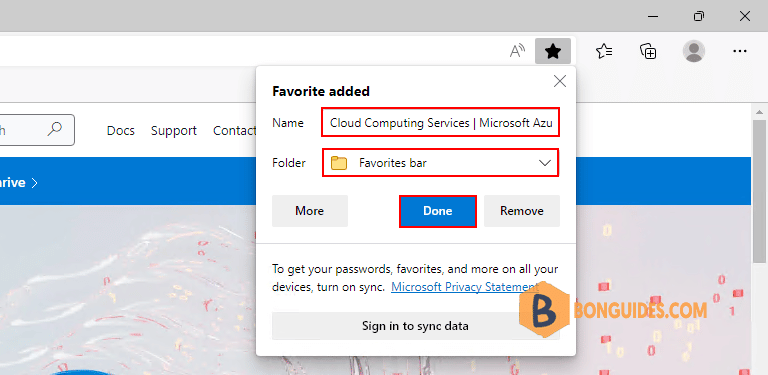The height and width of the screenshot is (375, 768).
Task: Click the Remove button
Action: (x=522, y=211)
